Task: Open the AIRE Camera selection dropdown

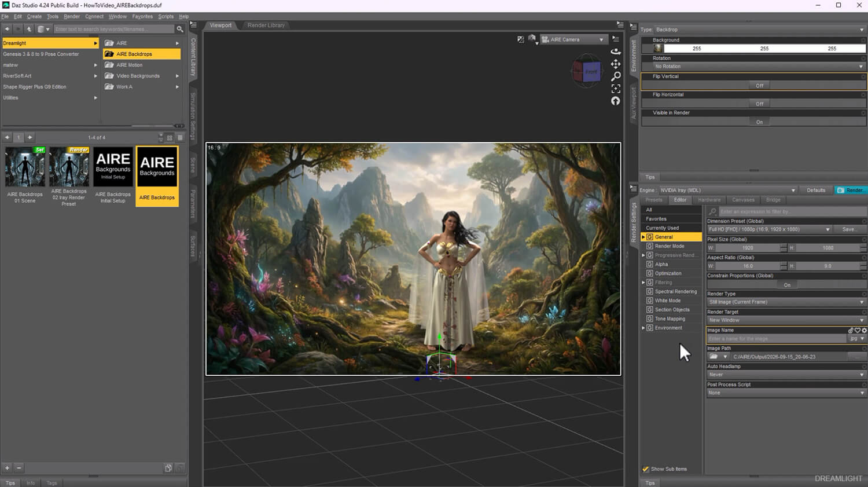Action: click(x=573, y=39)
